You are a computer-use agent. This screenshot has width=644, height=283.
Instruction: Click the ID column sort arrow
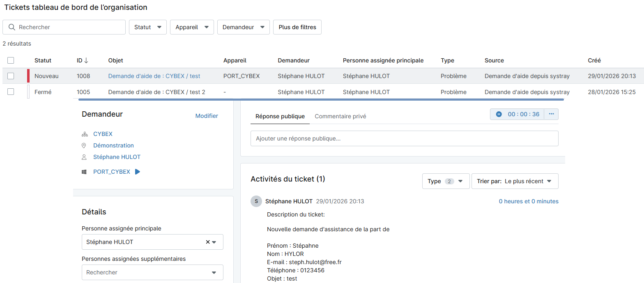(86, 60)
